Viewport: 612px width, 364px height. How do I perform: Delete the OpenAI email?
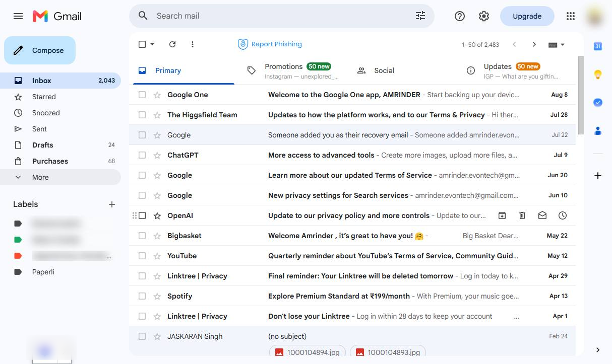click(x=522, y=215)
